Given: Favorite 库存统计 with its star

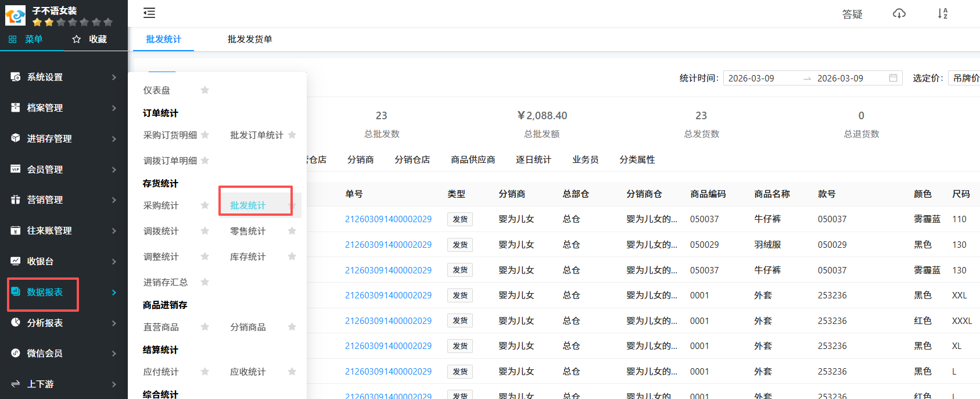Looking at the screenshot, I should 292,256.
